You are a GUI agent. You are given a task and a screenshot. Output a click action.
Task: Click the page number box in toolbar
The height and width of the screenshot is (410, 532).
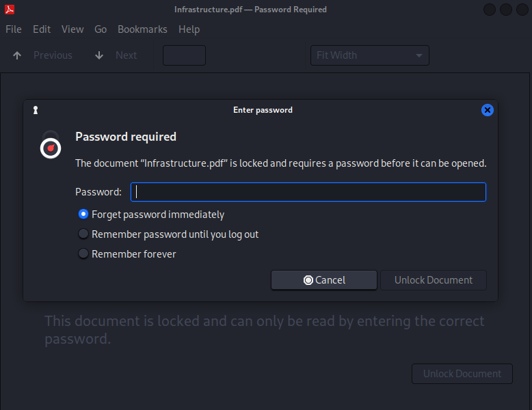tap(184, 55)
